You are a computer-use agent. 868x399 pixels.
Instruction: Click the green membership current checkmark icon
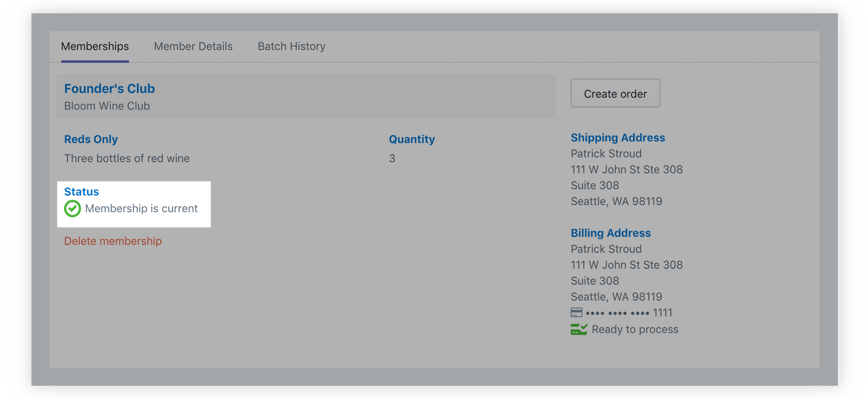click(73, 208)
